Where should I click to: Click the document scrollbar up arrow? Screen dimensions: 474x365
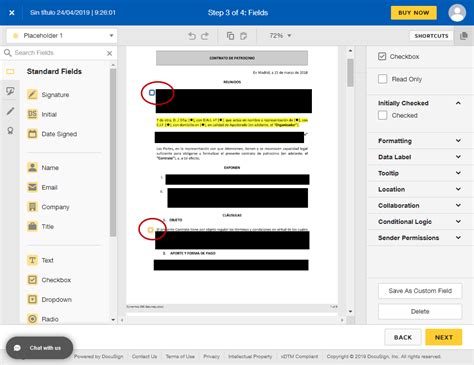(350, 51)
